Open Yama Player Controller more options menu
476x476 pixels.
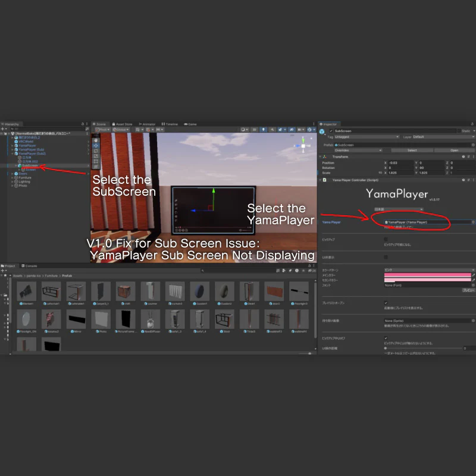[x=473, y=180]
